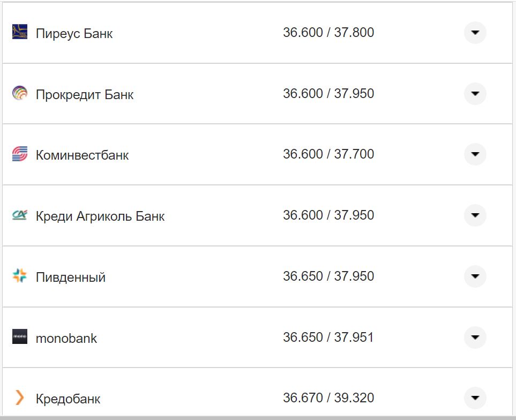
Task: Click the Пиреус Банк name link
Action: click(x=73, y=33)
